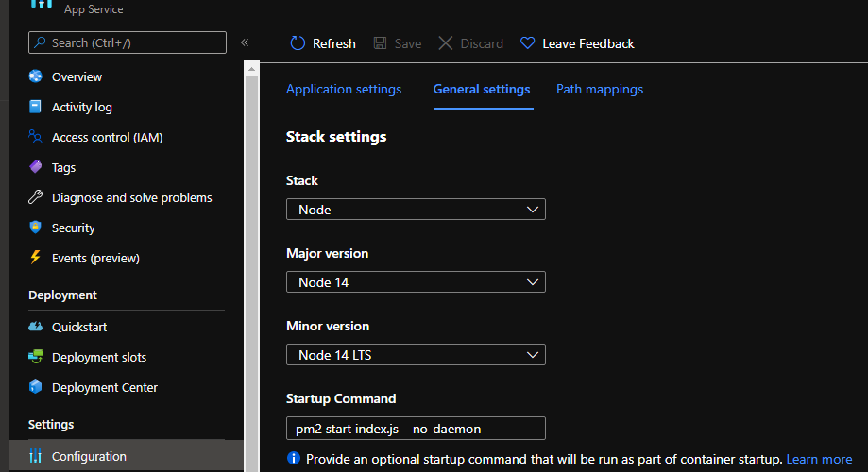Viewport: 868px width, 472px height.
Task: Click the Startup Command text field
Action: click(x=416, y=429)
